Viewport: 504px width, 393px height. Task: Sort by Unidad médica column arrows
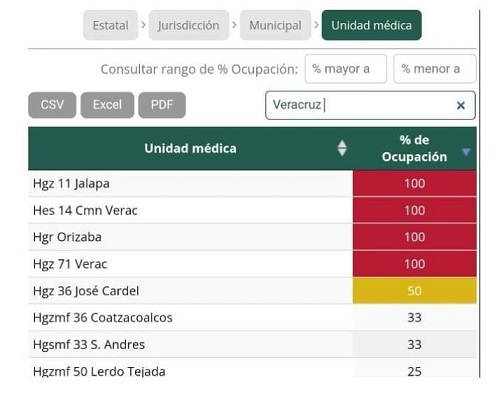pos(342,148)
